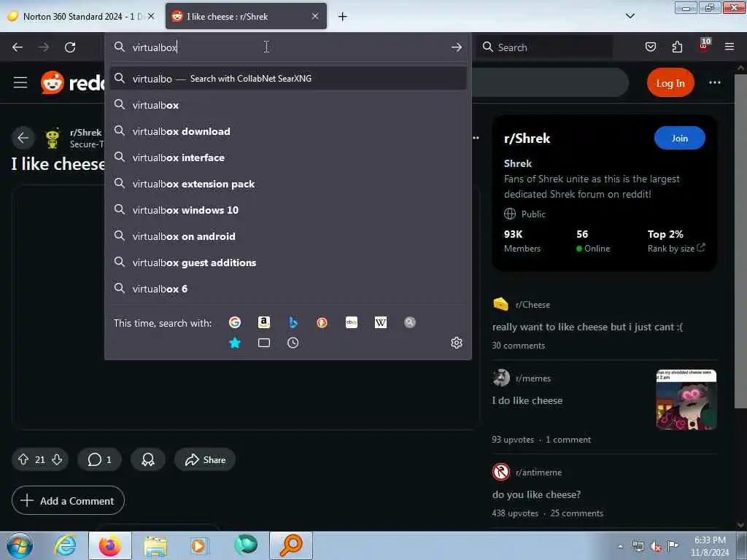Reload the current page

point(70,47)
